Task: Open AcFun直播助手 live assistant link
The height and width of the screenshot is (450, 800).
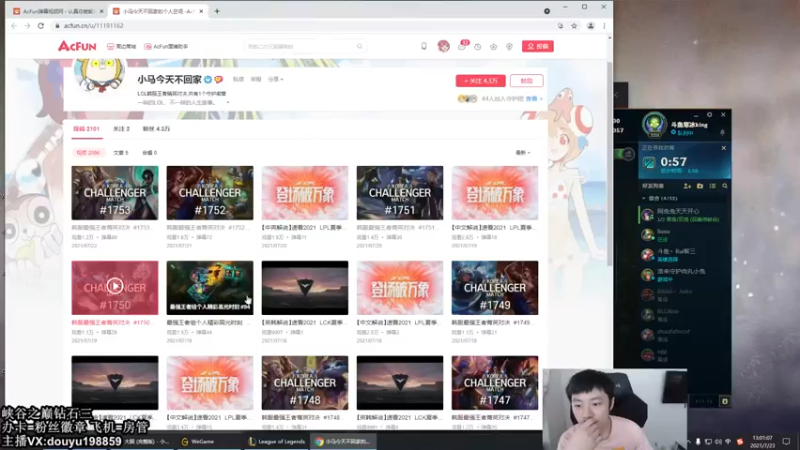Action: click(166, 46)
